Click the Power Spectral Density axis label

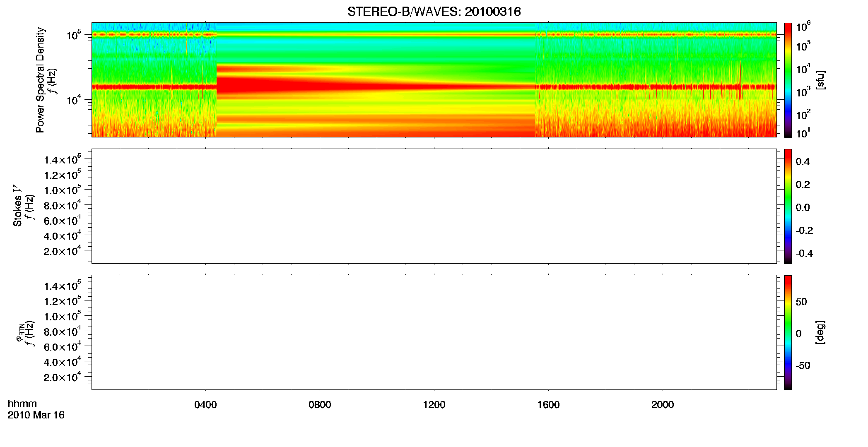[x=40, y=80]
